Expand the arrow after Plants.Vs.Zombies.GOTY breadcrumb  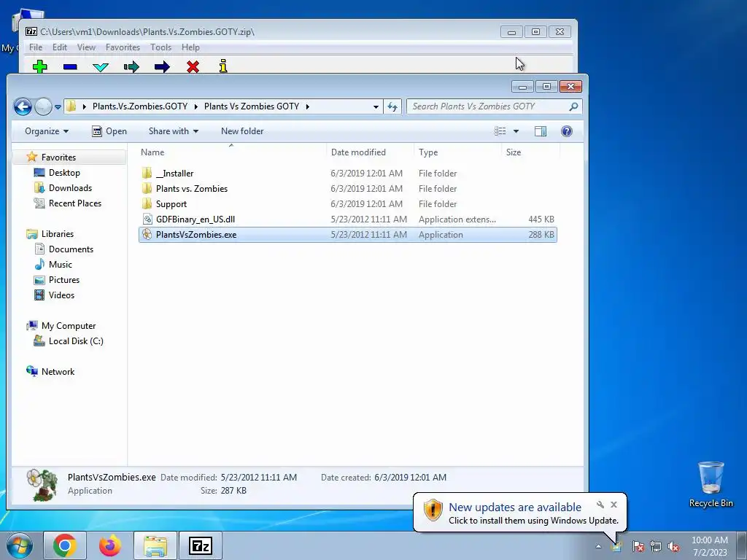coord(196,106)
